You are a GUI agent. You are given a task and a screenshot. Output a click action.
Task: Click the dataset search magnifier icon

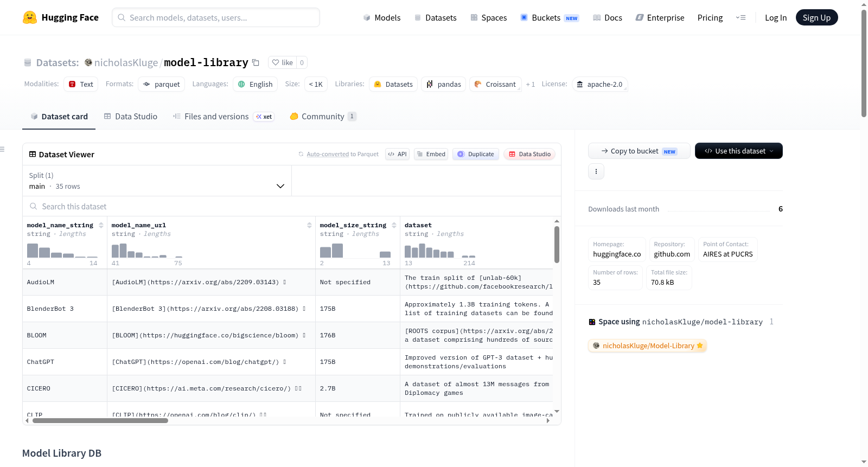click(x=34, y=207)
